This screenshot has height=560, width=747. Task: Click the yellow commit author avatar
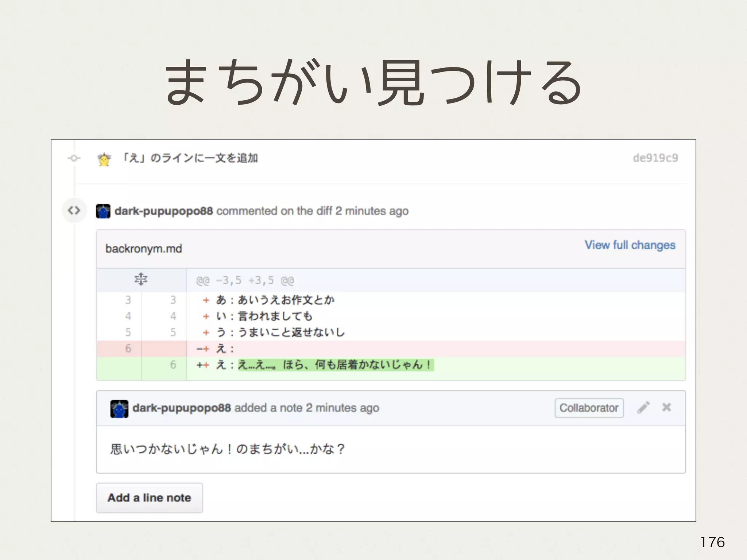pyautogui.click(x=104, y=159)
